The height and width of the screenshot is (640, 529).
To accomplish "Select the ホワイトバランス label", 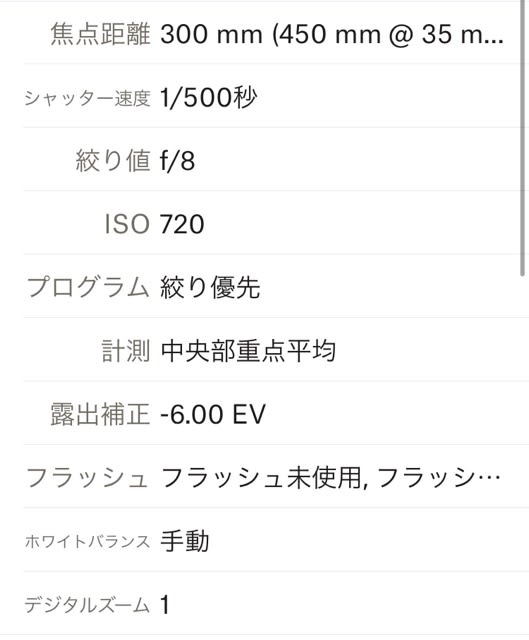I will pyautogui.click(x=87, y=542).
